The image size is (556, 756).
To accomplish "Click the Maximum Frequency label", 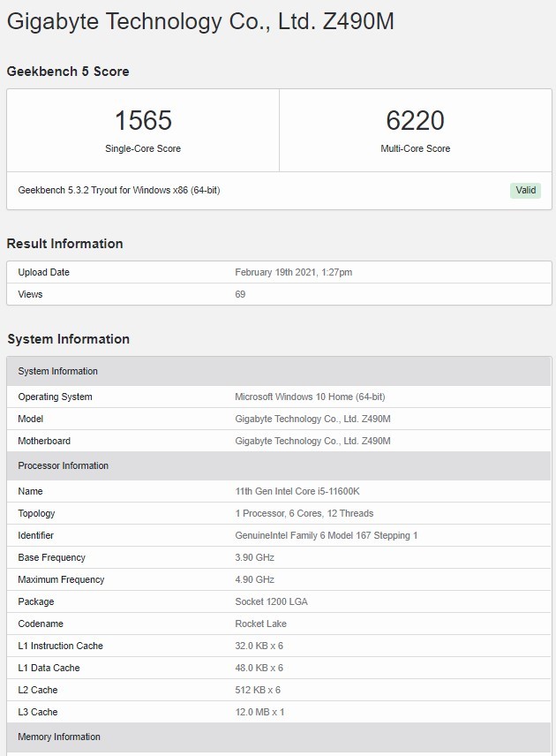I will 61,579.
